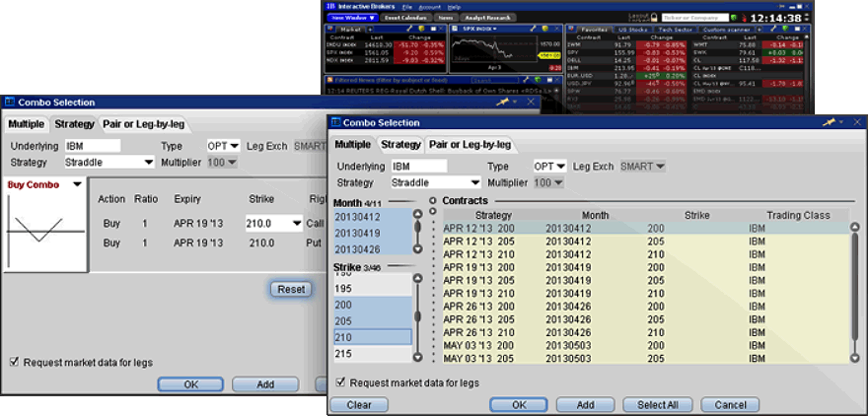The image size is (868, 416).
Task: Click the down arrow of the Contracts table scrollbar
Action: (x=855, y=359)
